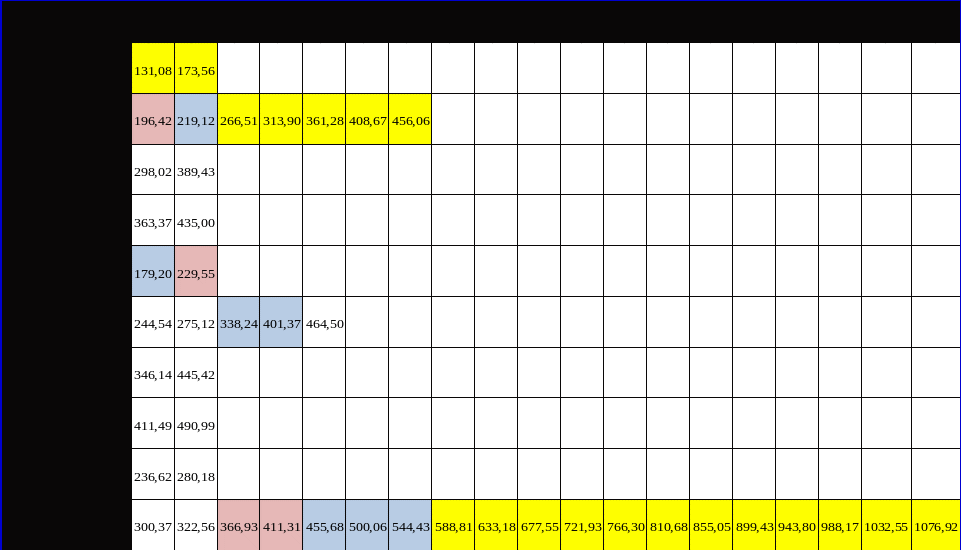Click cell value 490,99

point(196,424)
